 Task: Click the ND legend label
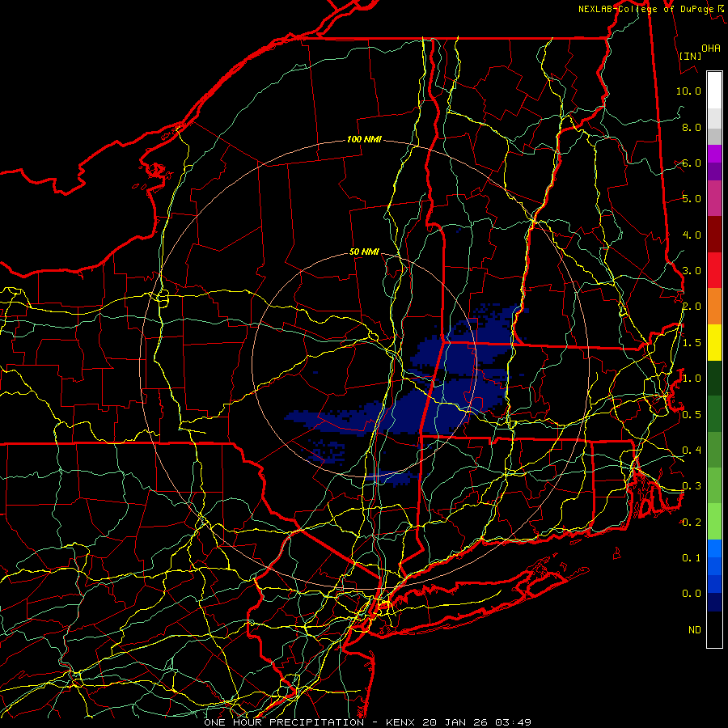coord(695,630)
